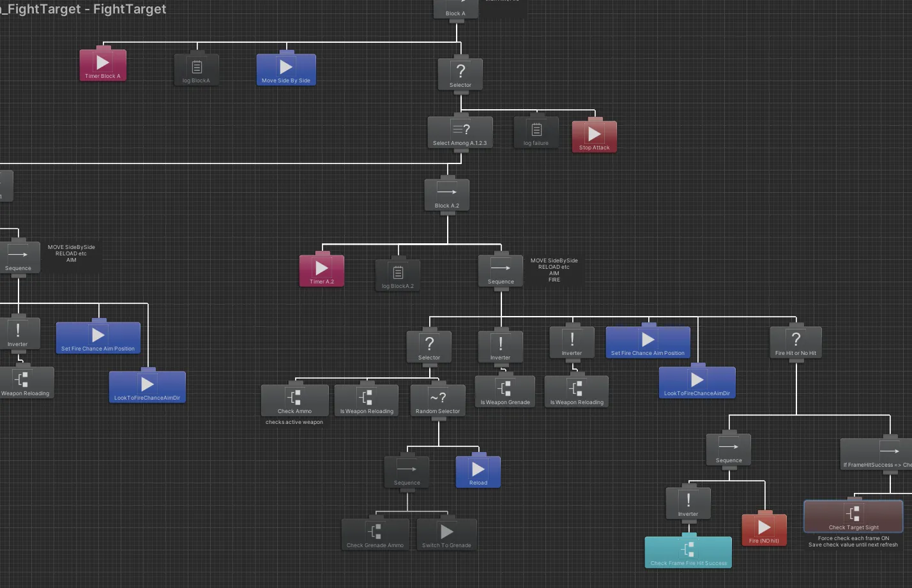Select the Random Selector node
Viewport: 912px width, 588px height.
tap(438, 400)
